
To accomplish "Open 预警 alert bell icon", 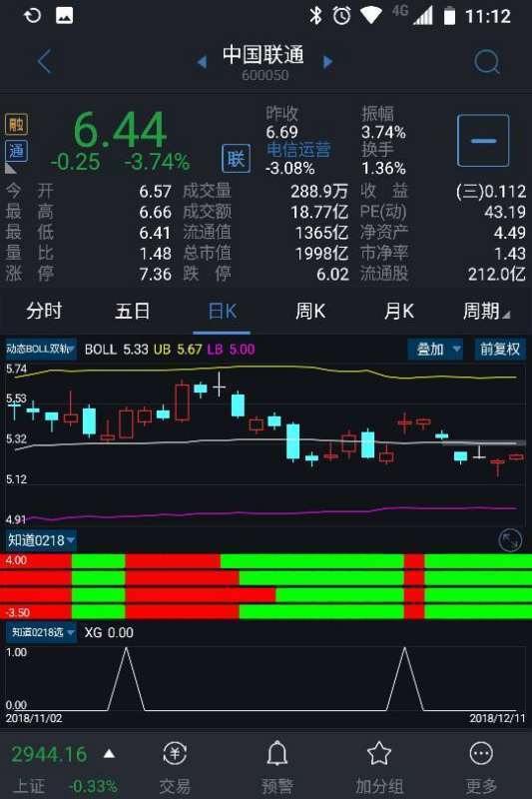I will 276,753.
